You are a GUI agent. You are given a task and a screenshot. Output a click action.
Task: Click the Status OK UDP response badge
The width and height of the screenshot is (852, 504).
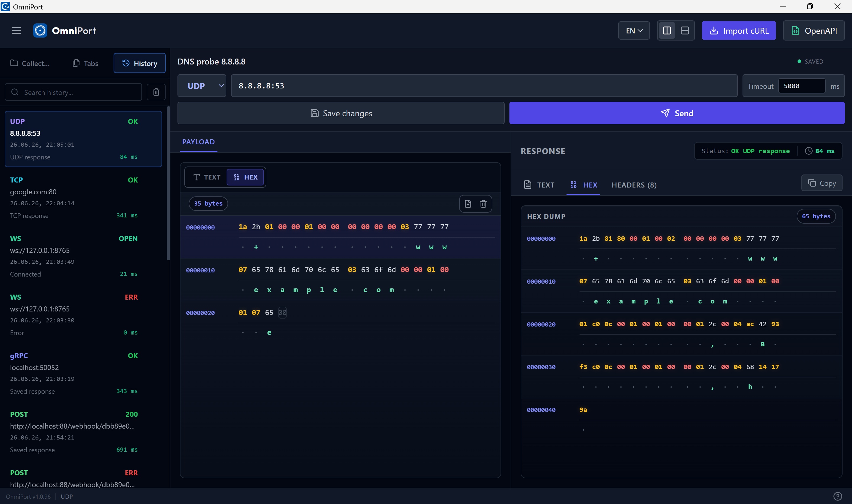click(x=746, y=151)
